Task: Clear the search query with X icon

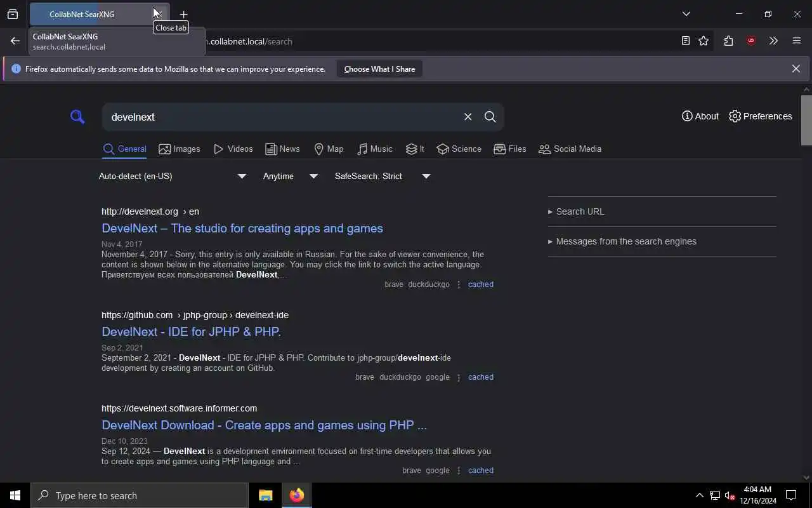Action: tap(468, 117)
